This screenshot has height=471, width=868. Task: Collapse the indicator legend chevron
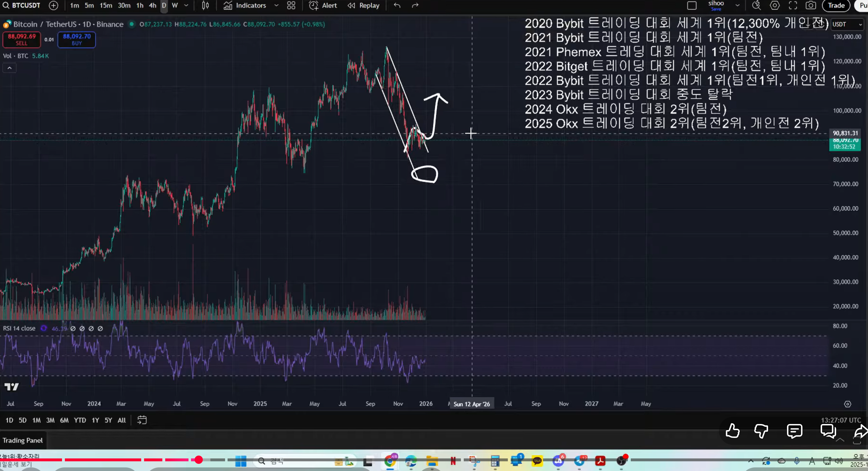[x=10, y=68]
